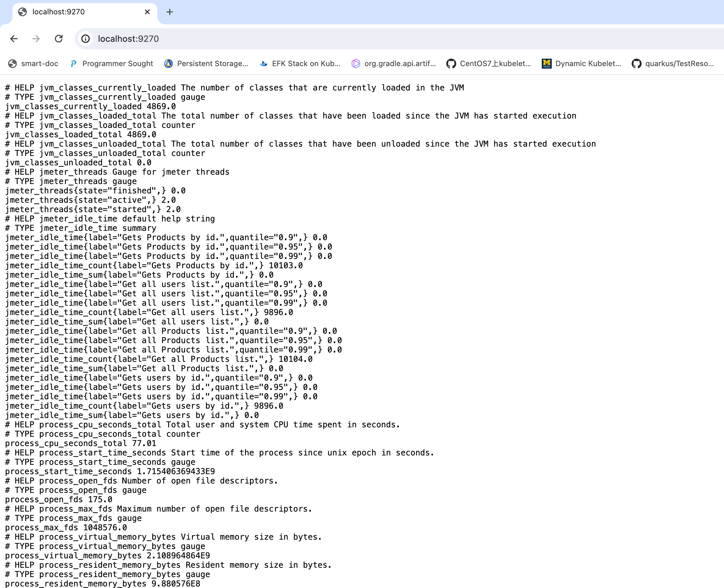The height and width of the screenshot is (588, 724).
Task: Open the smart-doc bookmark
Action: (x=33, y=64)
